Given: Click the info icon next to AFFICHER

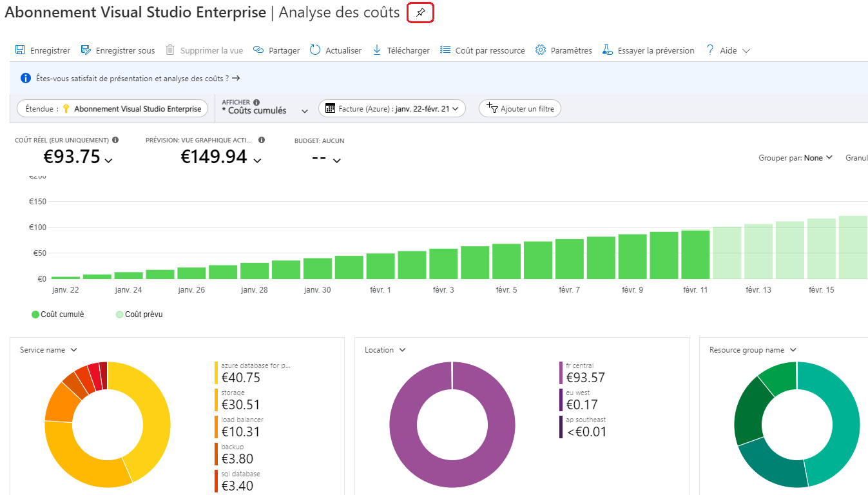Looking at the screenshot, I should (256, 102).
